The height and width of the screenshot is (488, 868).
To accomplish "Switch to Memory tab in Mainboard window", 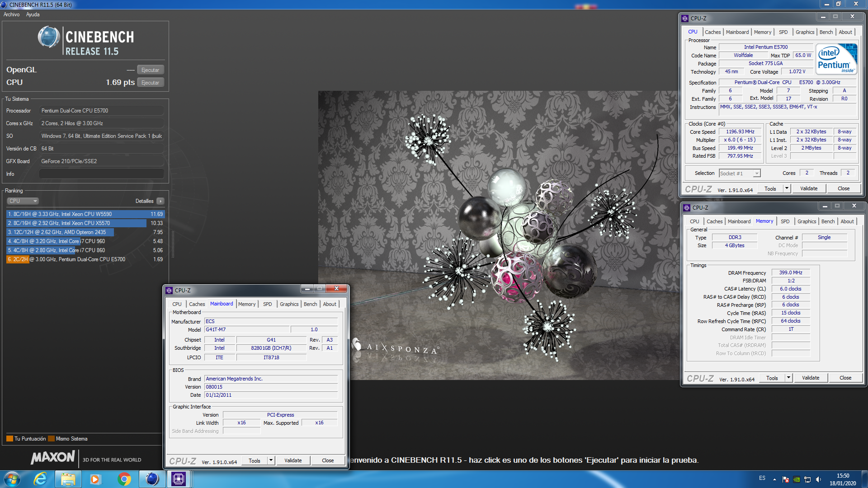I will click(247, 304).
